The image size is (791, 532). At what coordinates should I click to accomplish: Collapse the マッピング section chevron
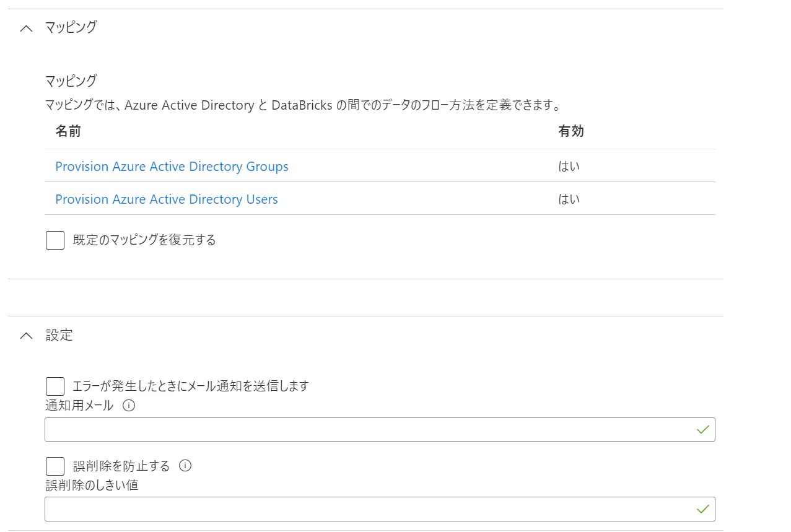pos(26,28)
